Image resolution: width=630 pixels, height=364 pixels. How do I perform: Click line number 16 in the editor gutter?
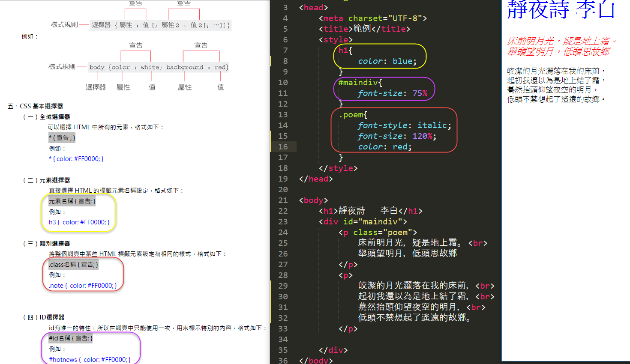(x=283, y=147)
